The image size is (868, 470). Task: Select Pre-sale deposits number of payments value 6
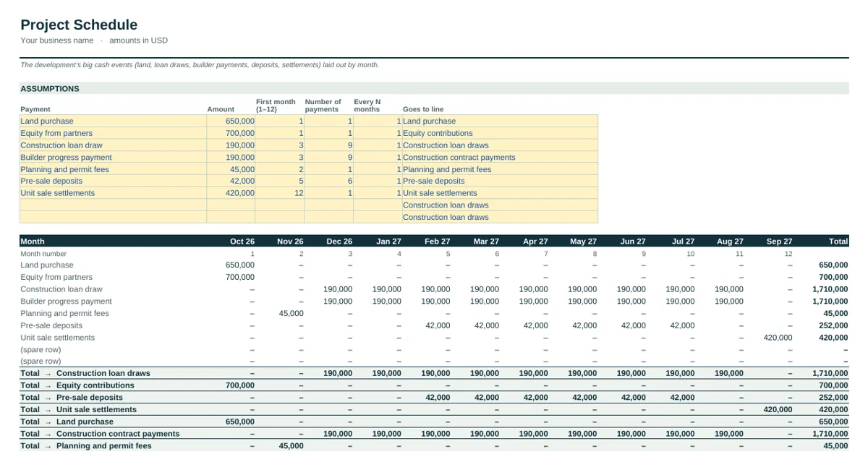(x=328, y=181)
